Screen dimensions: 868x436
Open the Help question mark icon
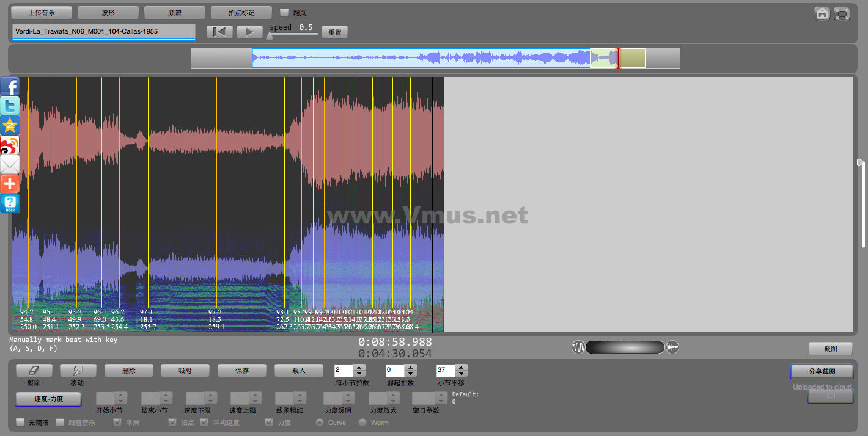tap(10, 204)
